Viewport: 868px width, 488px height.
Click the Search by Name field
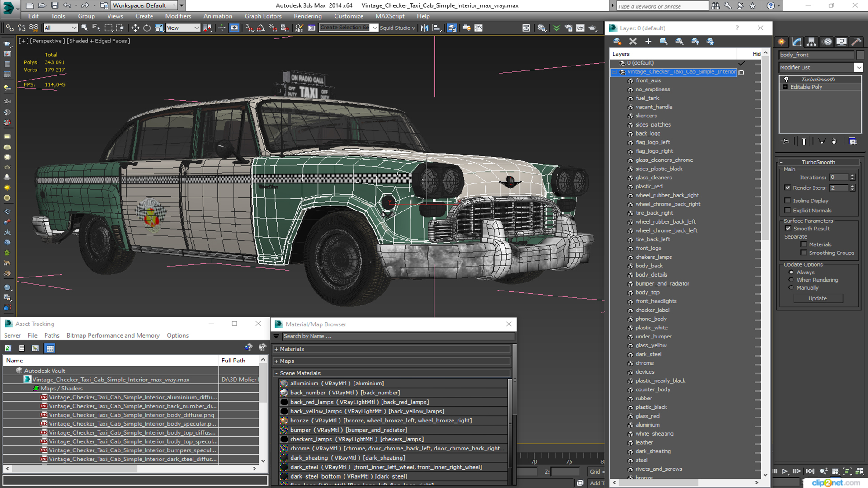click(398, 336)
